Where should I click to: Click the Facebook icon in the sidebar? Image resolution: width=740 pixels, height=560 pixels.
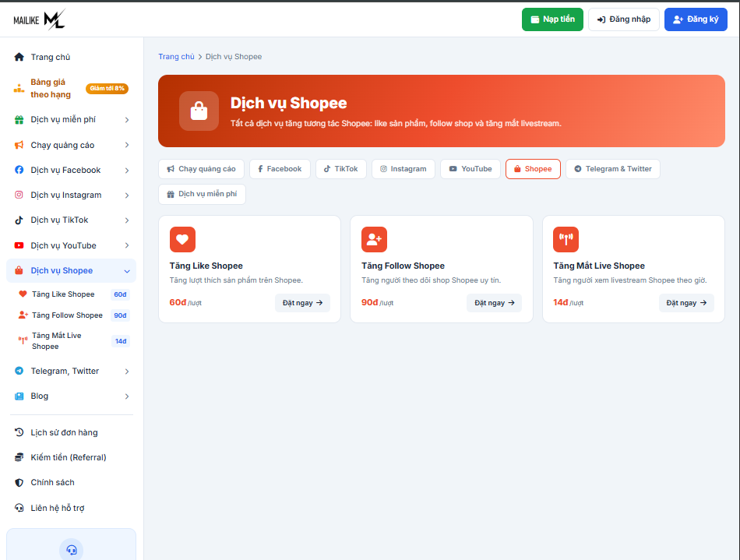19,170
